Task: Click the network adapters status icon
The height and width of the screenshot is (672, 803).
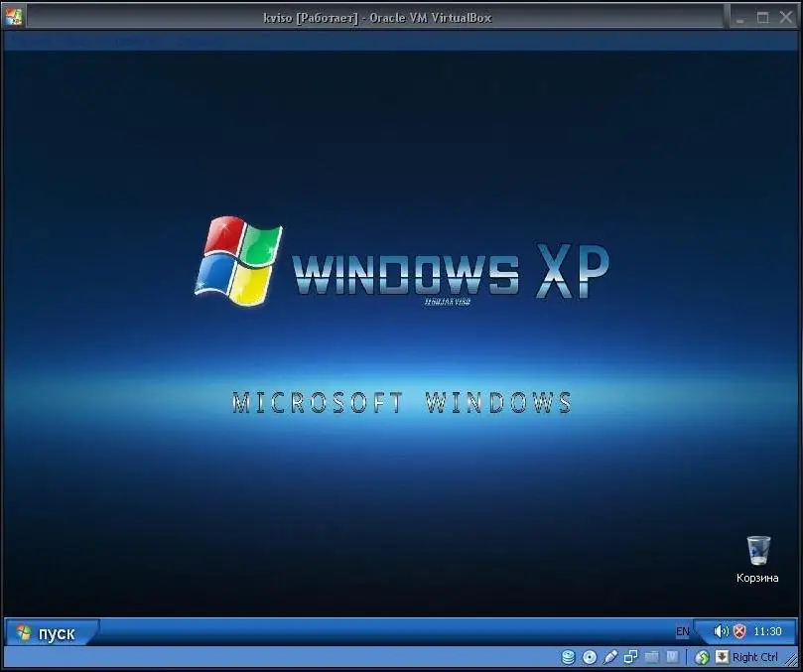Action: tap(631, 657)
